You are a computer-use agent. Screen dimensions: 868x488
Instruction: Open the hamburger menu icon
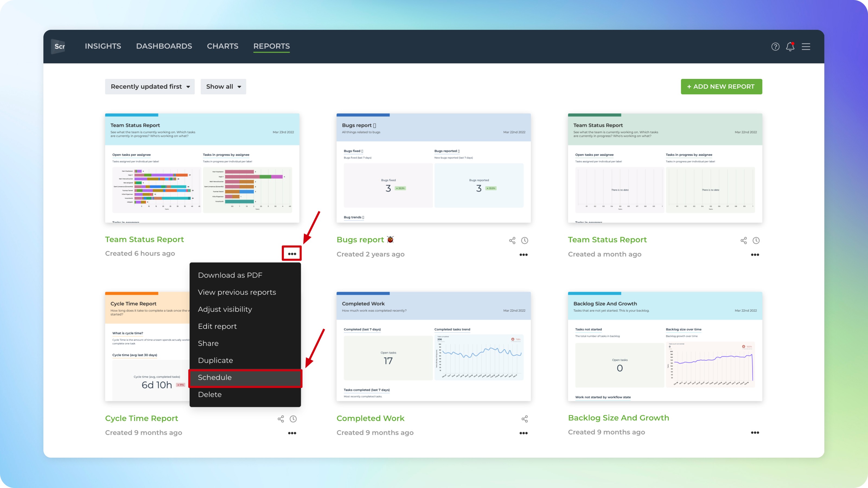(806, 46)
